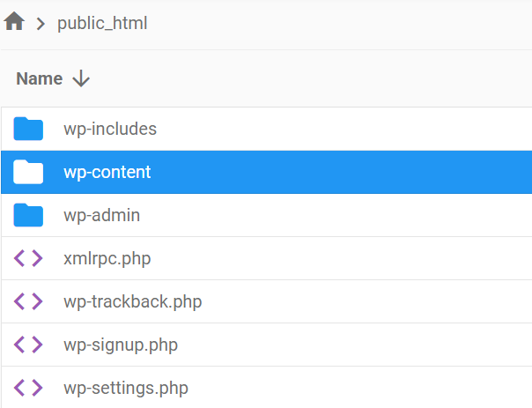The height and width of the screenshot is (408, 532).
Task: Click the wp-content folder icon
Action: 28,172
